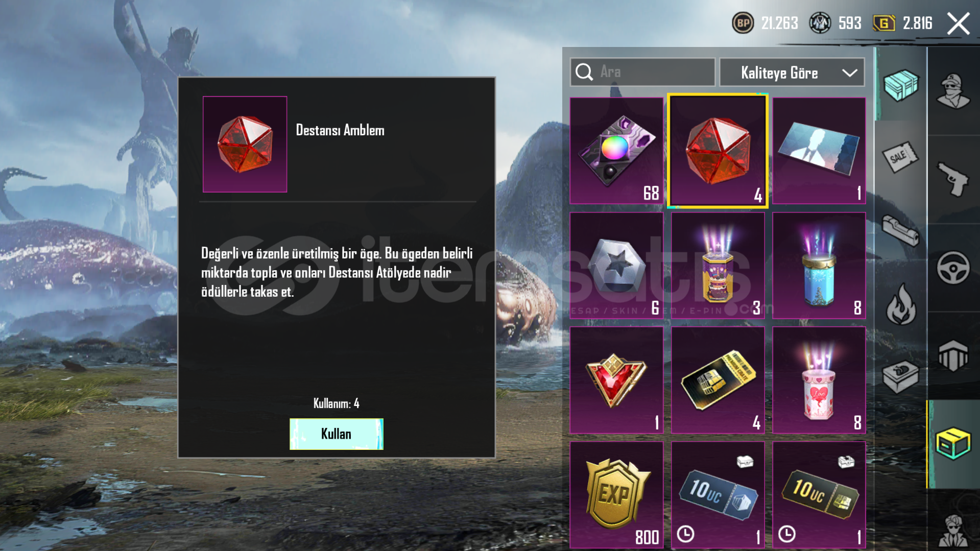980x551 pixels.
Task: Open the outfit character category icon
Action: pyautogui.click(x=953, y=90)
